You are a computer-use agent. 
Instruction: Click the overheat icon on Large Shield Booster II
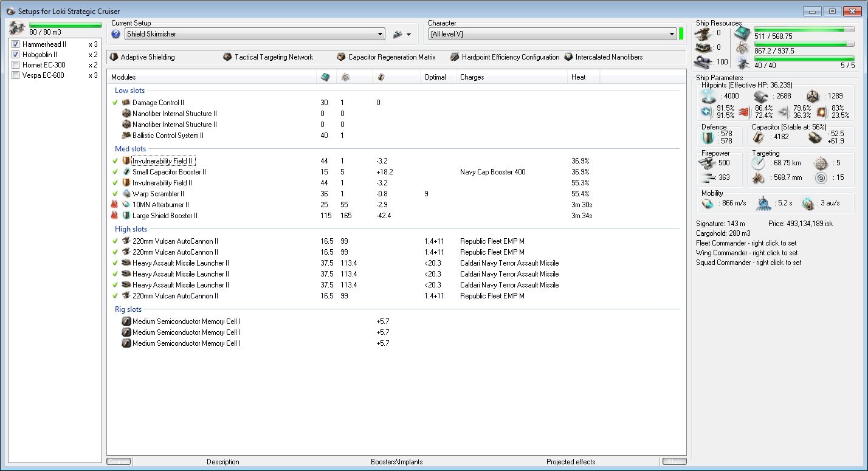[115, 216]
